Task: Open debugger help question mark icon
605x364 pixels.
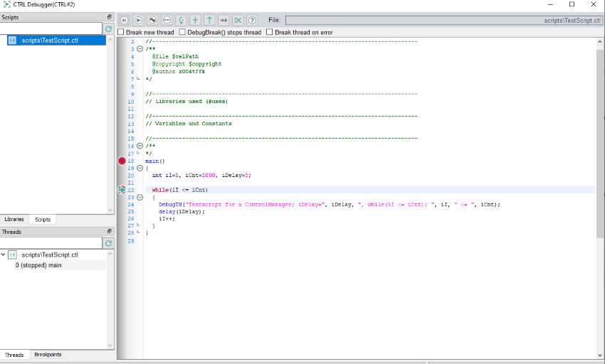Action: [252, 20]
